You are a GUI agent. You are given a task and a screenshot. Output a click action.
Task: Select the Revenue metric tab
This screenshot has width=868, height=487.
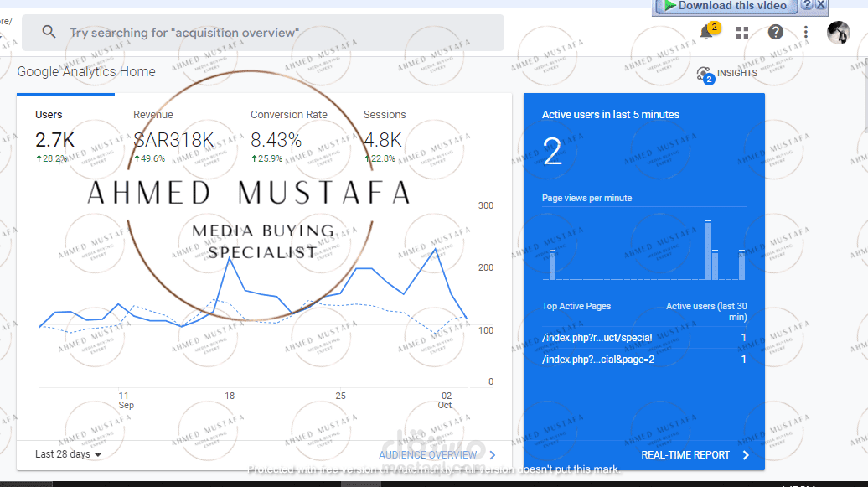pos(173,137)
